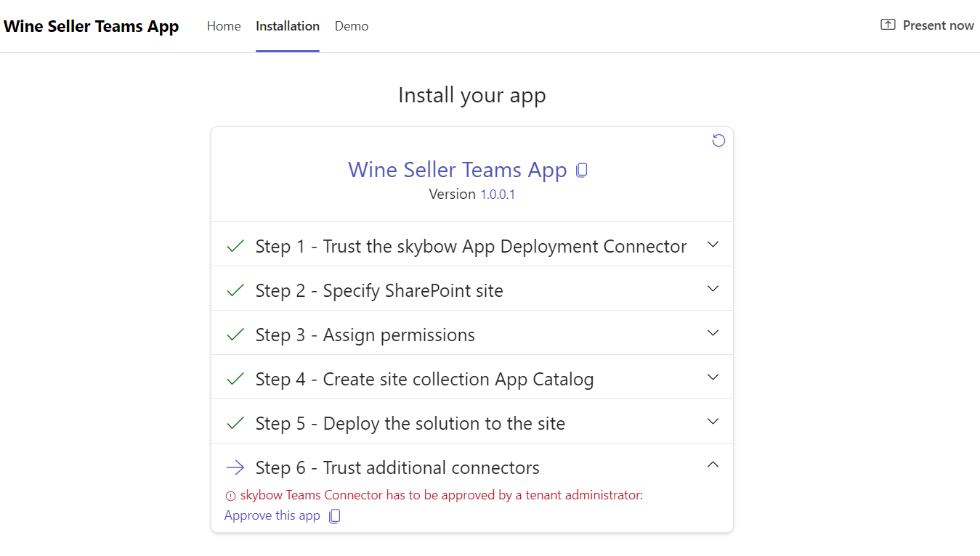
Task: Click the version number 1.0.0.1 link
Action: coord(498,195)
